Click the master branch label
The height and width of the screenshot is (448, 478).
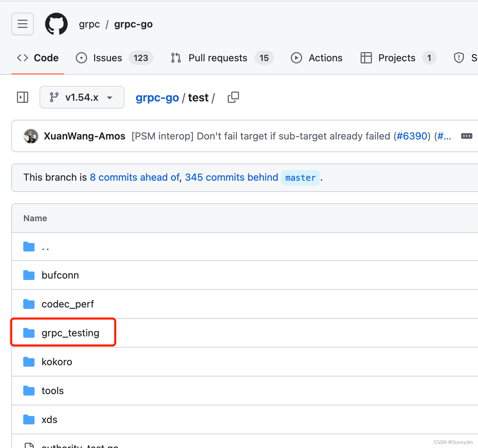point(300,178)
